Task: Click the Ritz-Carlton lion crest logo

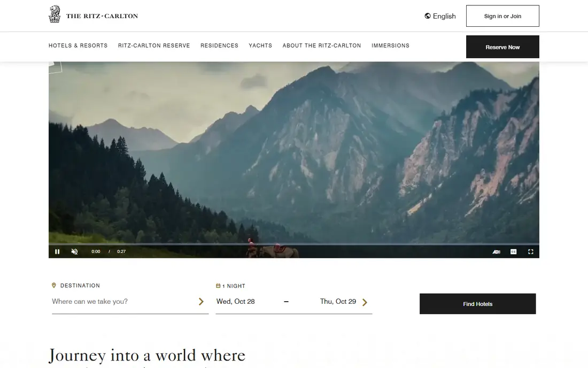Action: 55,14
